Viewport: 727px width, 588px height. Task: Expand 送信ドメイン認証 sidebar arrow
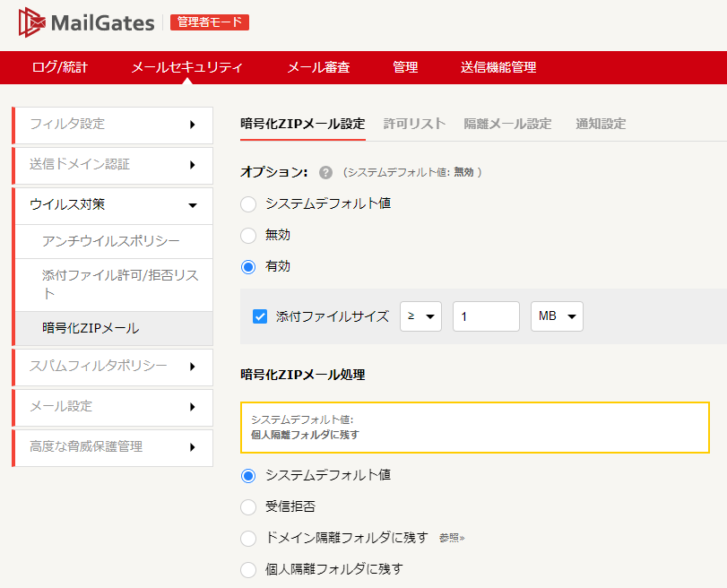[193, 165]
